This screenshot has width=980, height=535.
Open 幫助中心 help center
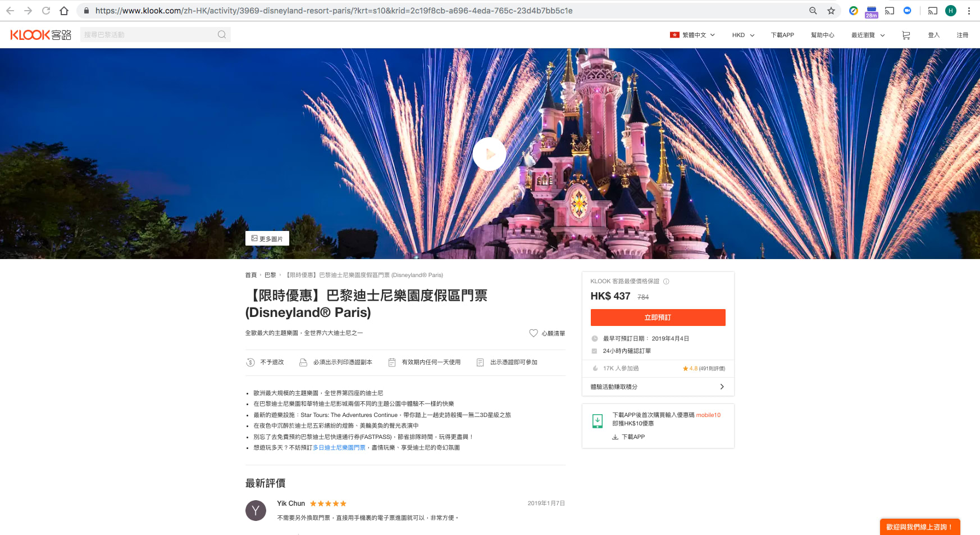tap(822, 35)
